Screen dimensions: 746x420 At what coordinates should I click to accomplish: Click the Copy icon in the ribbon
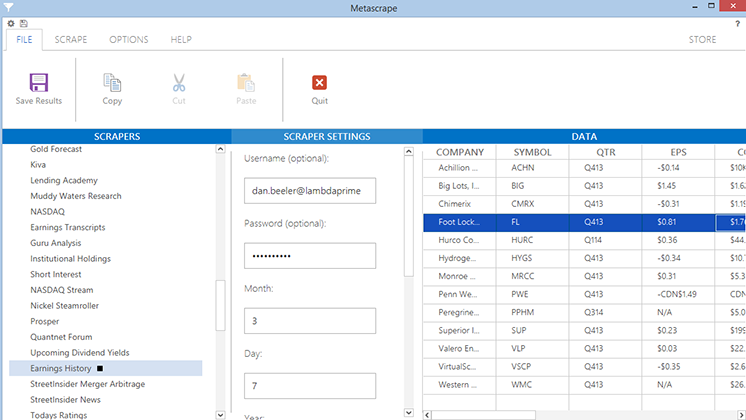[112, 83]
